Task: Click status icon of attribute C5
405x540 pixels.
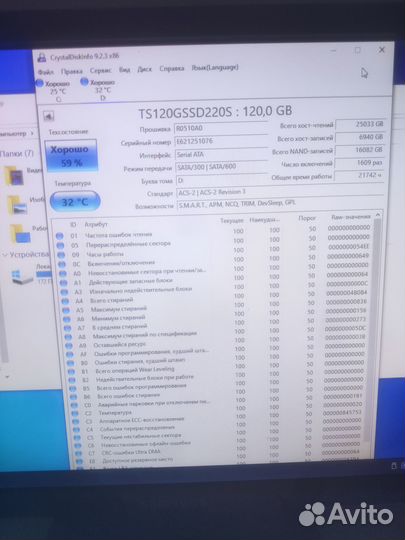Action: 77,438
